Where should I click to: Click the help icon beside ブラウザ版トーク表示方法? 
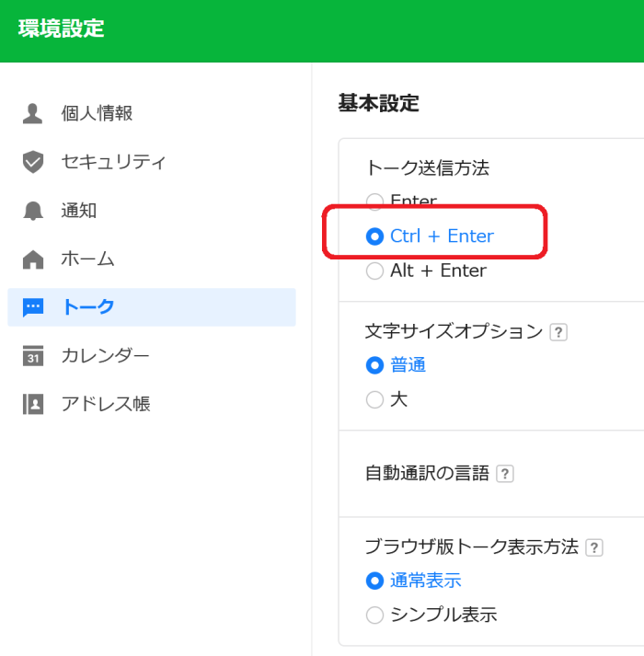(x=594, y=547)
